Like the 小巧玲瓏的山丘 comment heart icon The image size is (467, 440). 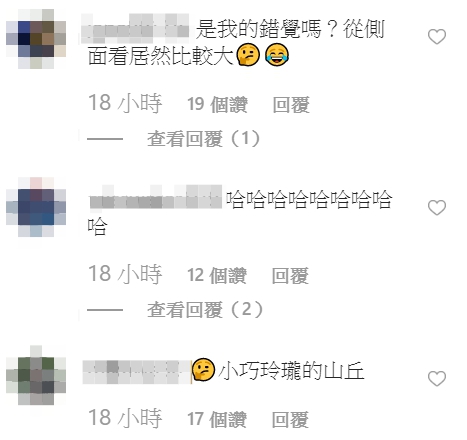pos(437,379)
